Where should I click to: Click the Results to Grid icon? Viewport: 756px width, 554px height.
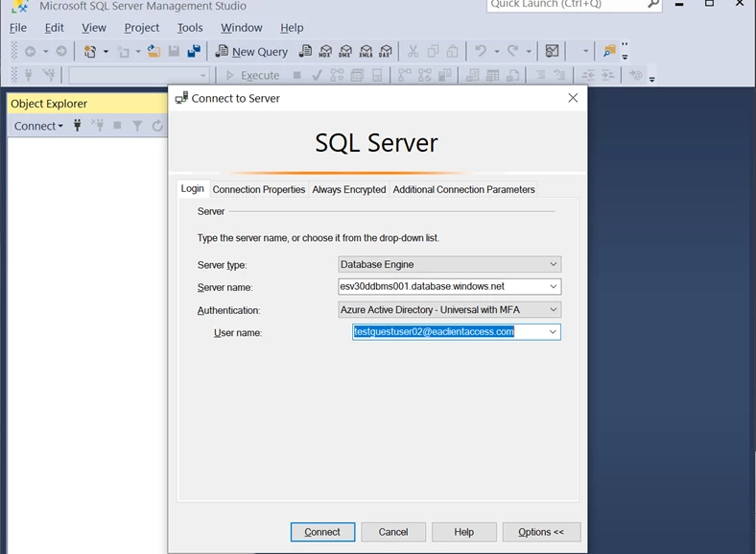492,75
